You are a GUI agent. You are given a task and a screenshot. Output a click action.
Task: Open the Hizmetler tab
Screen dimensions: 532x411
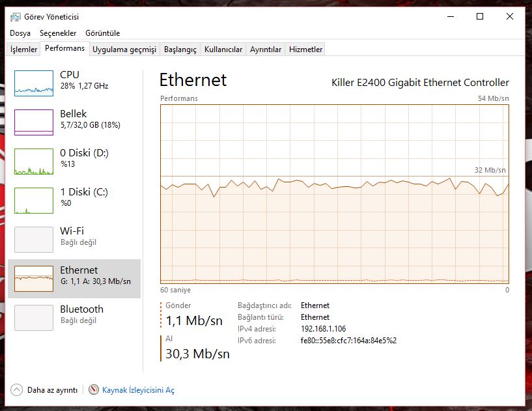(x=305, y=50)
